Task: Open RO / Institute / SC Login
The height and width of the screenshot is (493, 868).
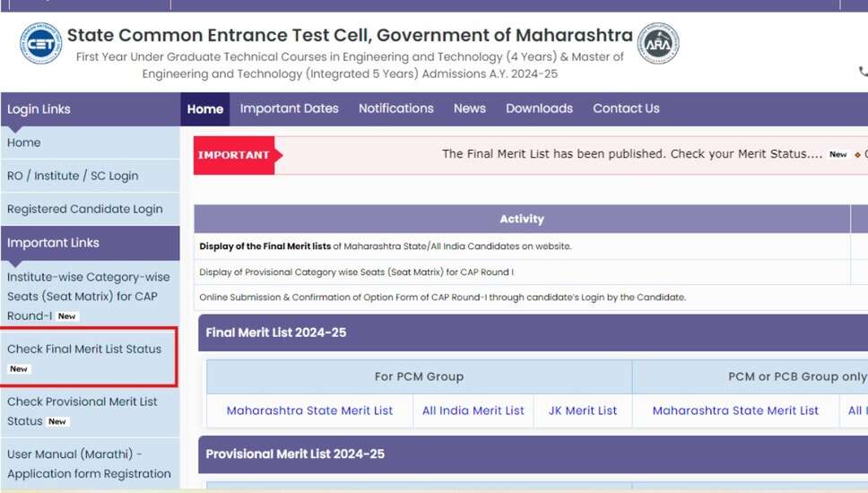Action: [x=73, y=176]
